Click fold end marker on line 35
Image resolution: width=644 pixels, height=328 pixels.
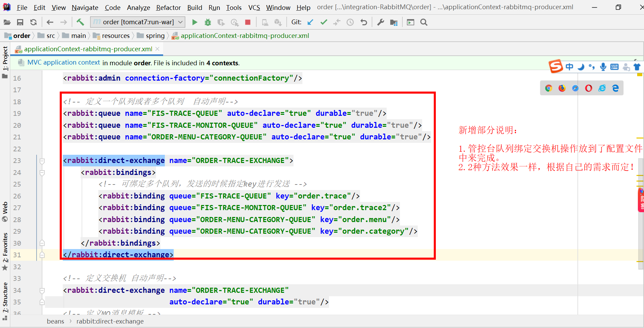pyautogui.click(x=42, y=302)
